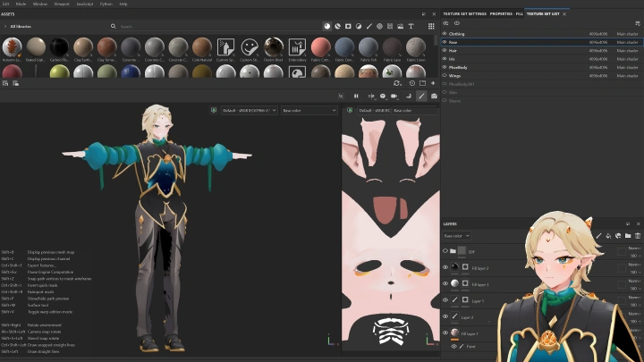Switch to Texture Set Settings tab
The image size is (644, 362).
(464, 14)
